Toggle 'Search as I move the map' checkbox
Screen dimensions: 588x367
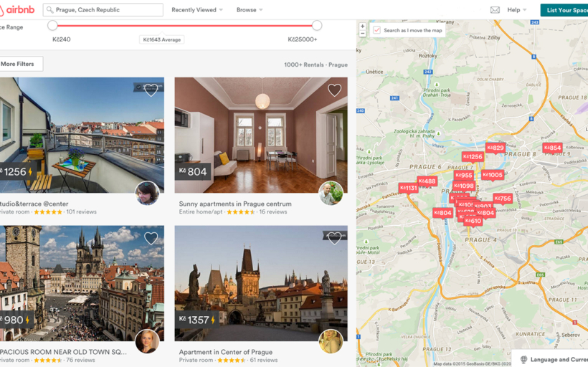coord(377,30)
